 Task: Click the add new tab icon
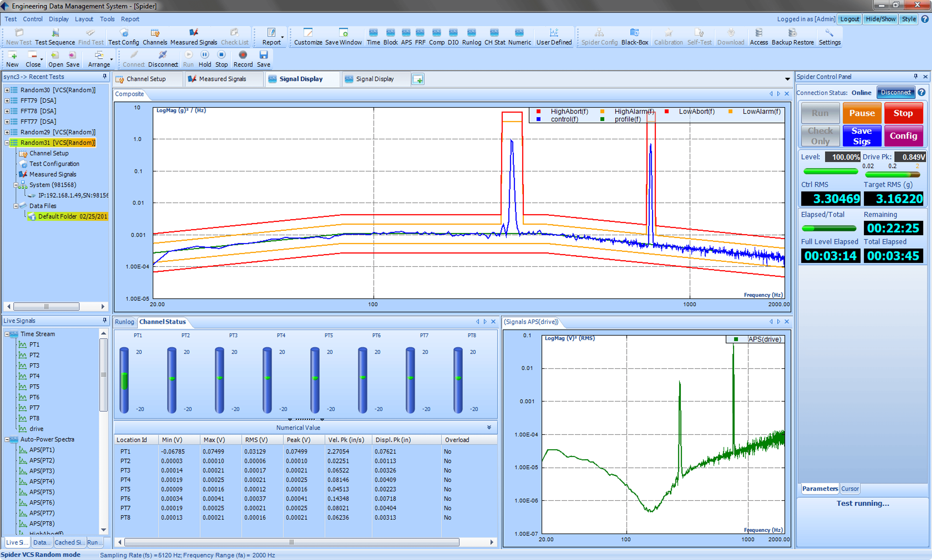417,79
